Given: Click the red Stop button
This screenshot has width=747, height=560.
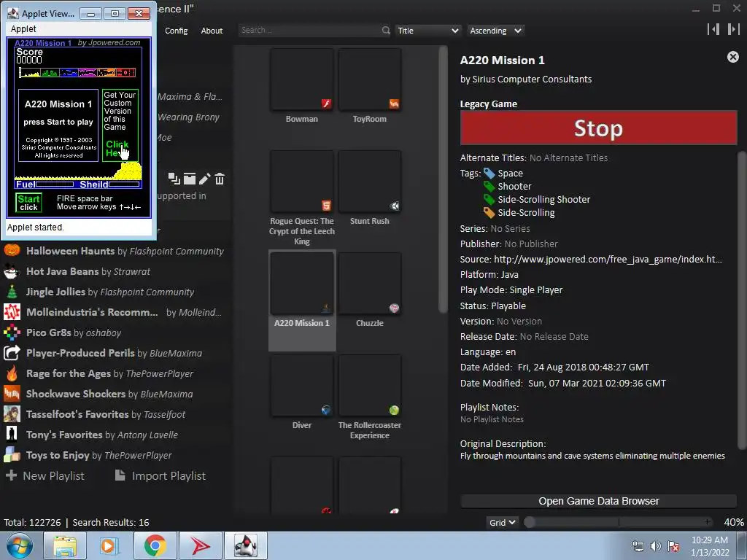Looking at the screenshot, I should [x=598, y=128].
